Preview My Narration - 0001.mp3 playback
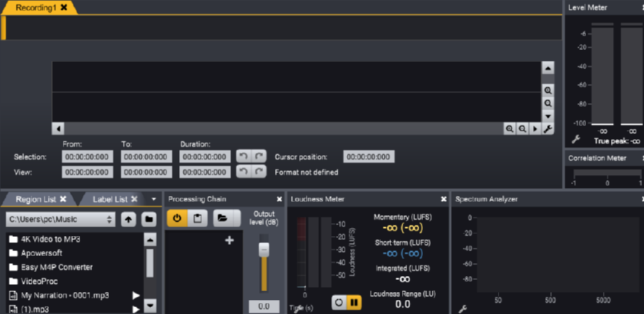The image size is (644, 314). tap(136, 295)
